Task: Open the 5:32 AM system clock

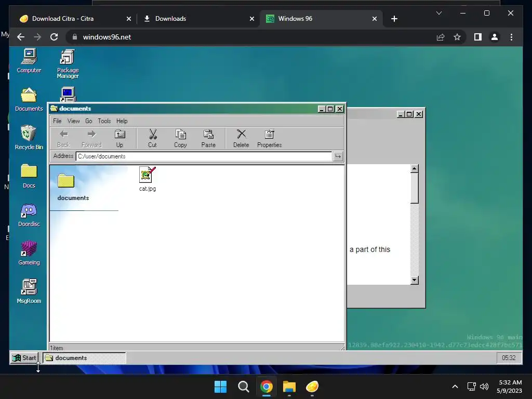Action: point(509,387)
